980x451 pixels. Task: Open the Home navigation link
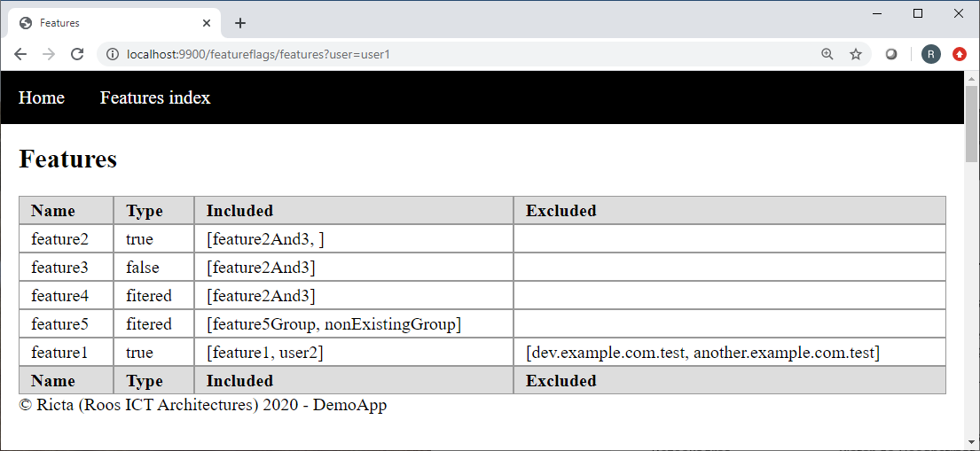click(x=42, y=97)
